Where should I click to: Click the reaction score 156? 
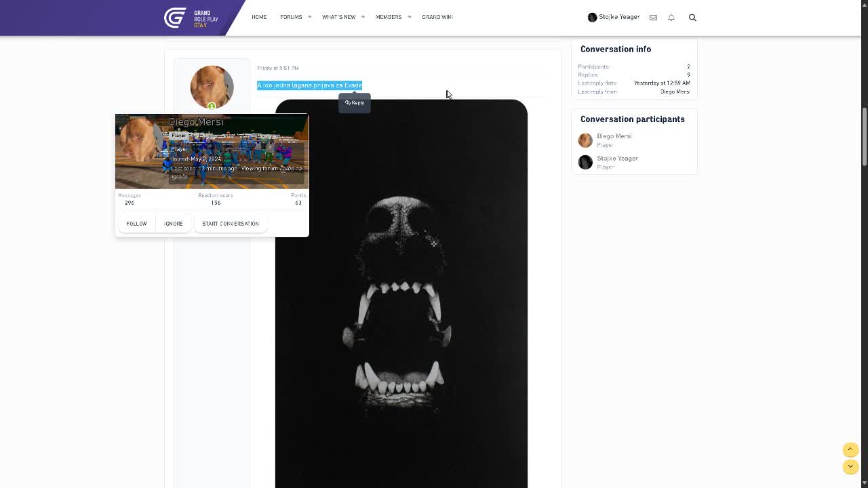(216, 203)
